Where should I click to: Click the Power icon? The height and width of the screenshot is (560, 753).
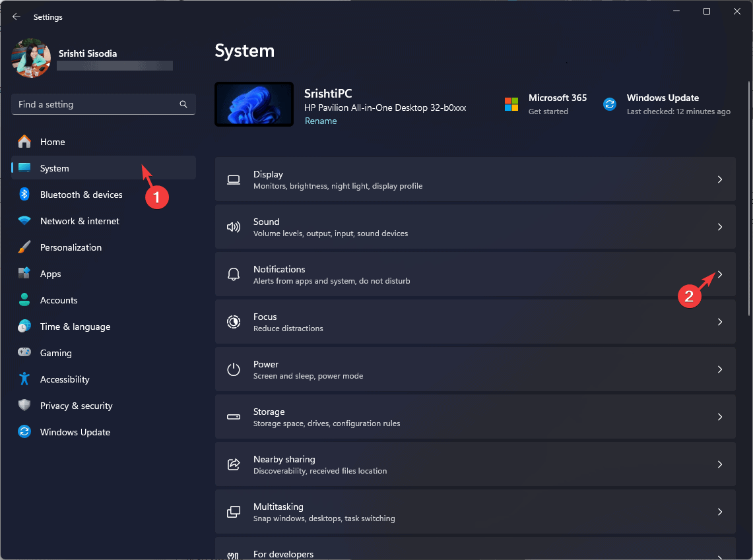234,369
